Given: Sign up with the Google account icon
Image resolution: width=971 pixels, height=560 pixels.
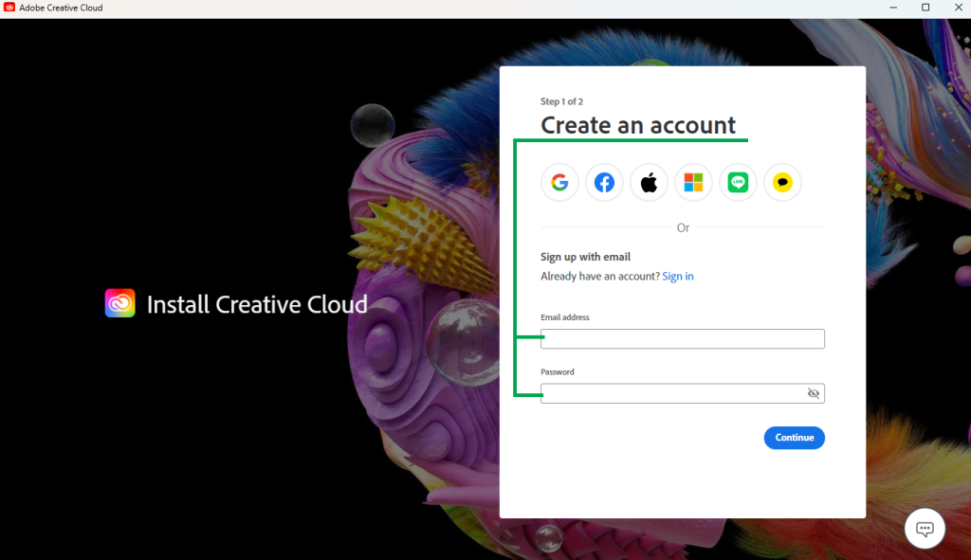Looking at the screenshot, I should point(559,182).
